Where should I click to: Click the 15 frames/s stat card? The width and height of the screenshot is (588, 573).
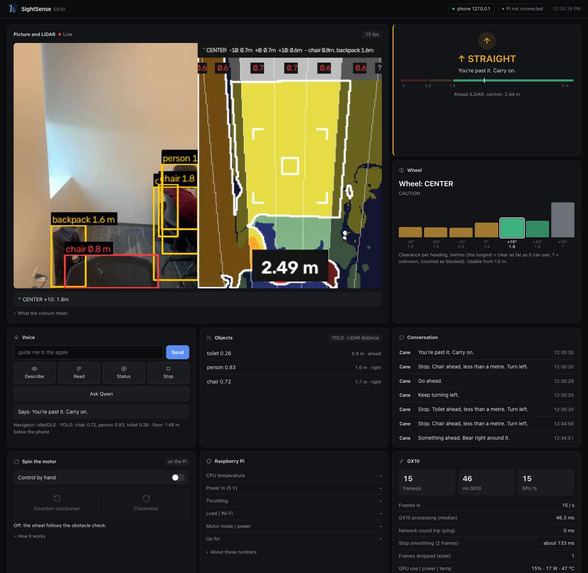point(427,482)
